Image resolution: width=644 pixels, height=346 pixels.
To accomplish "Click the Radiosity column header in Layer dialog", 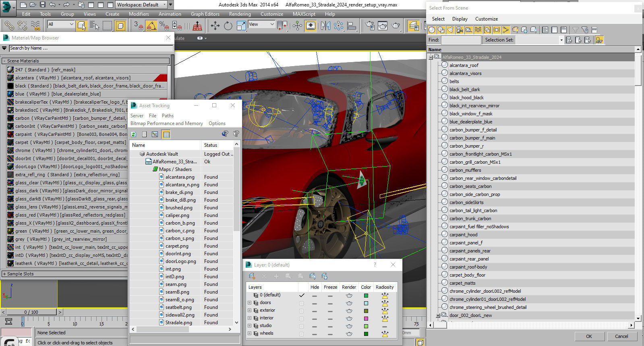I will [x=385, y=287].
